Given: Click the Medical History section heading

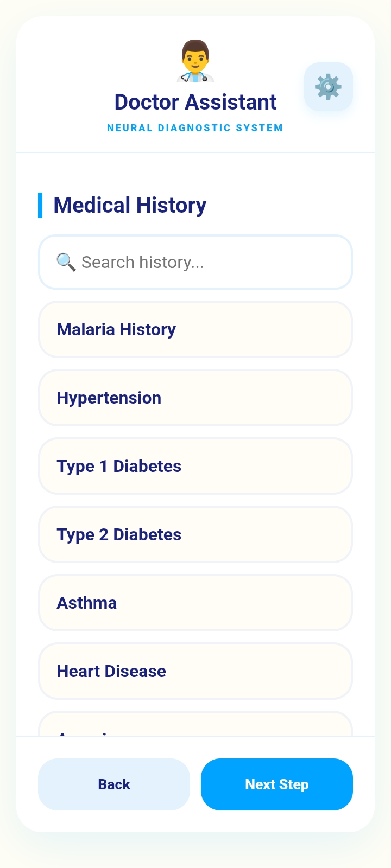Looking at the screenshot, I should tap(130, 205).
